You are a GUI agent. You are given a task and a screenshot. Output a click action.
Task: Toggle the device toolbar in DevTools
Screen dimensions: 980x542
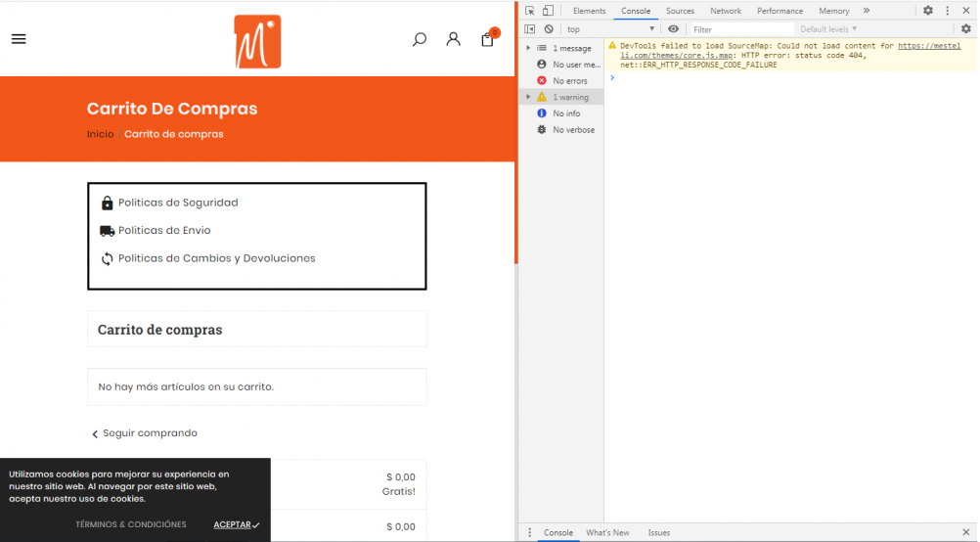[548, 11]
